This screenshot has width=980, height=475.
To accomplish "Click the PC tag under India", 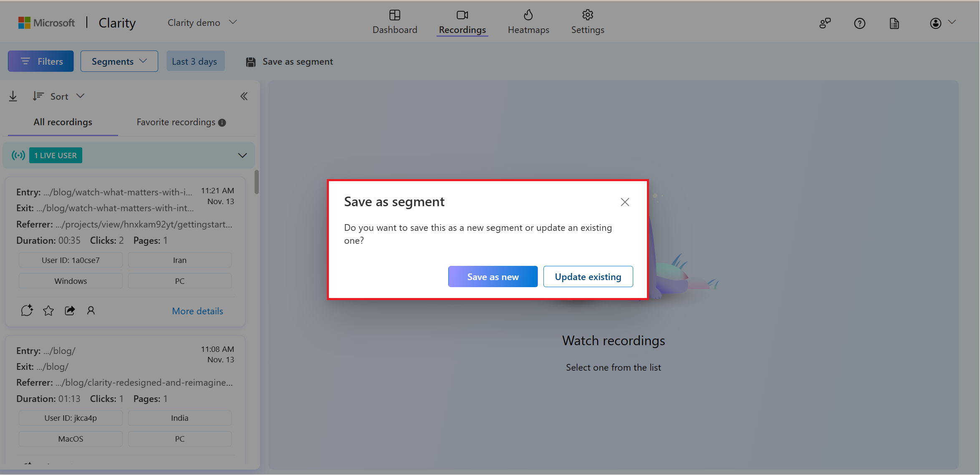I will tap(179, 439).
